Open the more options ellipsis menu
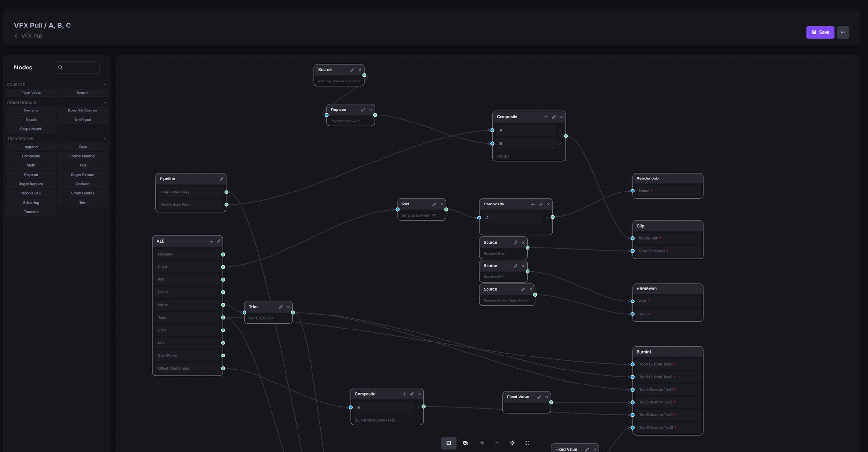 843,32
